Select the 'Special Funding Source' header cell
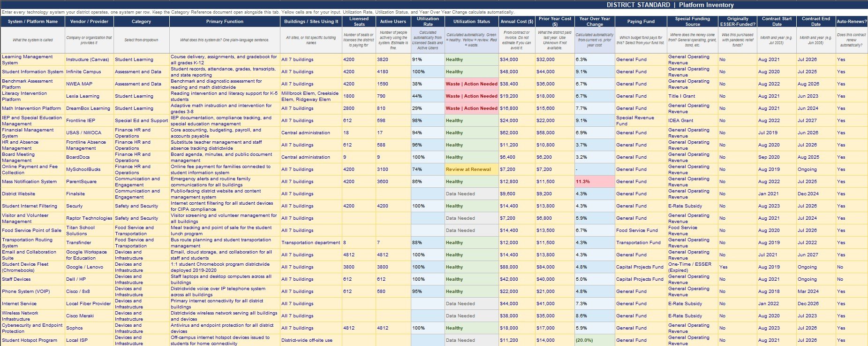The height and width of the screenshot is (346, 868). click(x=692, y=22)
